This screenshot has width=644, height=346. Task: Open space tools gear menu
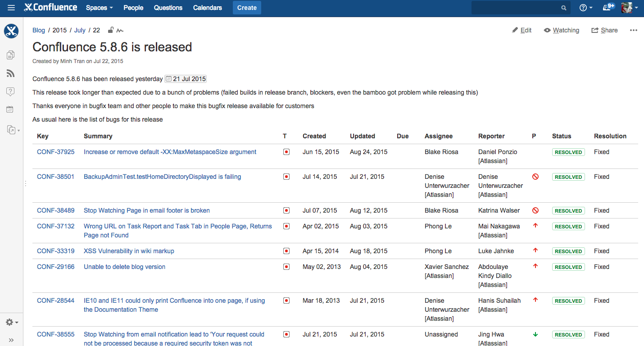(x=12, y=323)
